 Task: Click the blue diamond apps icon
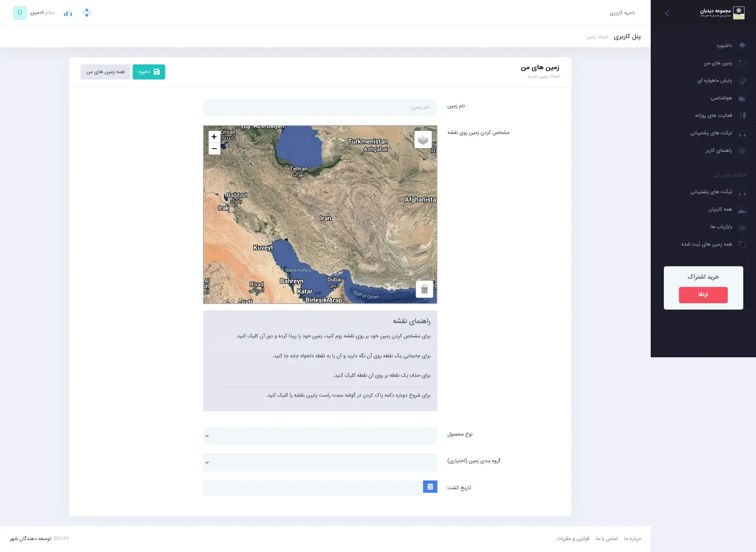click(x=87, y=13)
